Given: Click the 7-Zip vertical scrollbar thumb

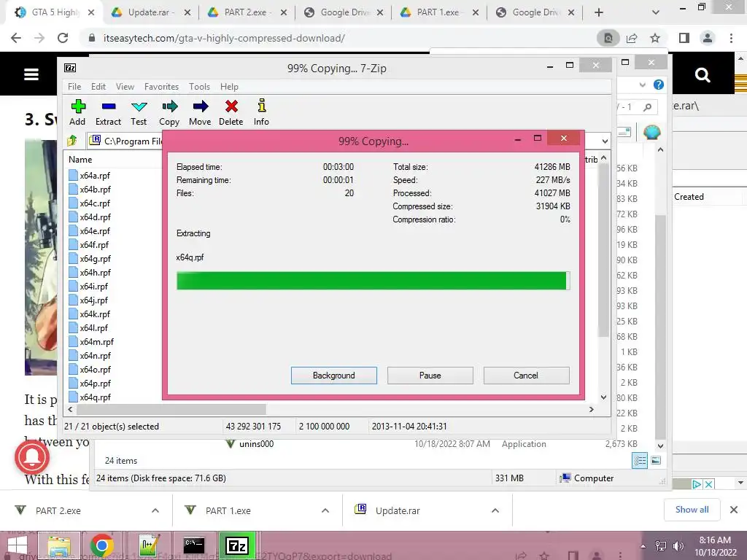Looking at the screenshot, I should pos(603,251).
